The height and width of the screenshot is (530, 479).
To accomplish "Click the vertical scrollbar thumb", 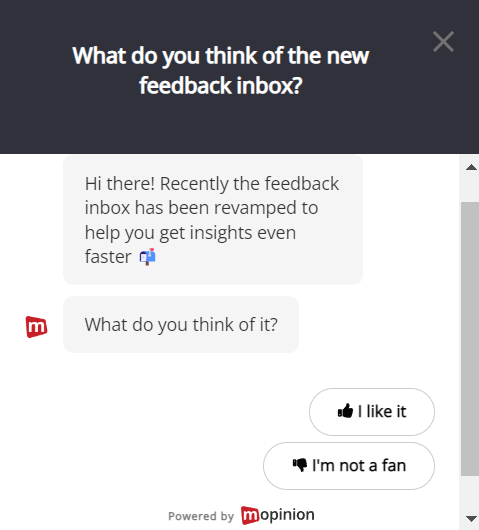I will 470,339.
